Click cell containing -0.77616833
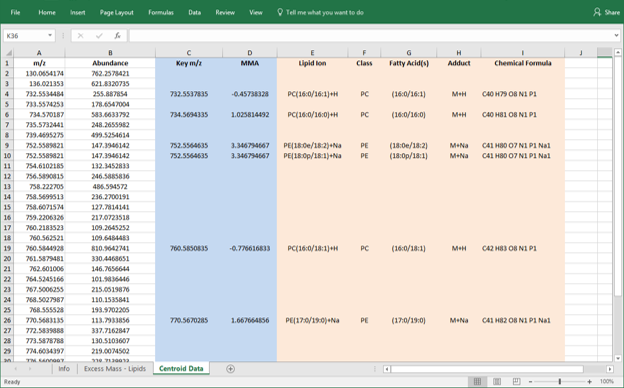 click(250, 248)
